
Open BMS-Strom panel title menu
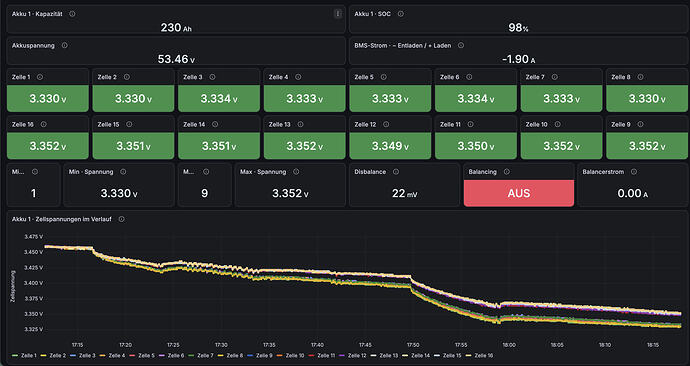(403, 45)
